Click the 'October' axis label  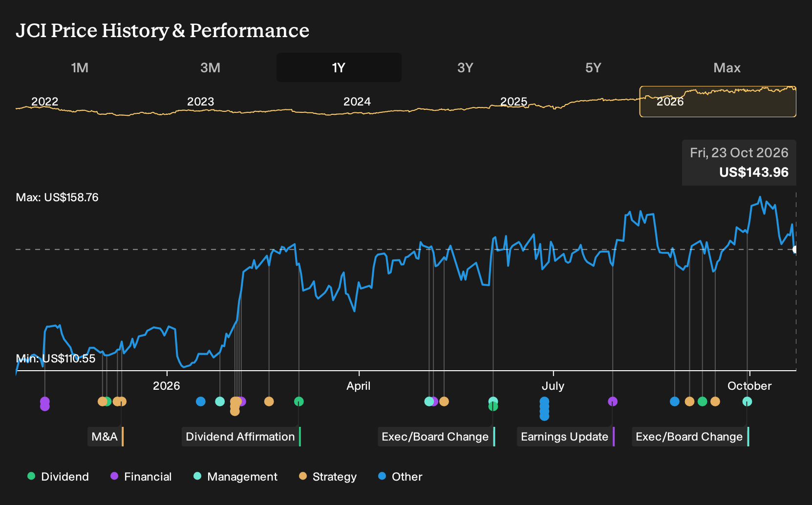point(749,386)
